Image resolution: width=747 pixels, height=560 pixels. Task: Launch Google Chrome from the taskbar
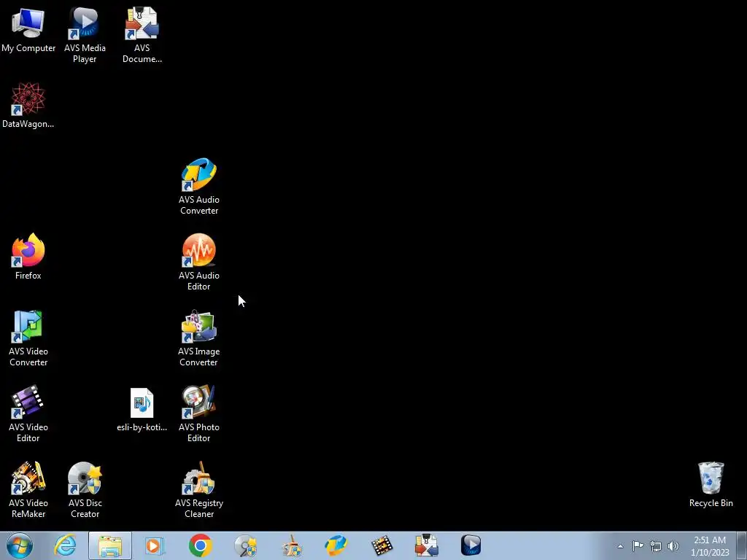(x=200, y=545)
